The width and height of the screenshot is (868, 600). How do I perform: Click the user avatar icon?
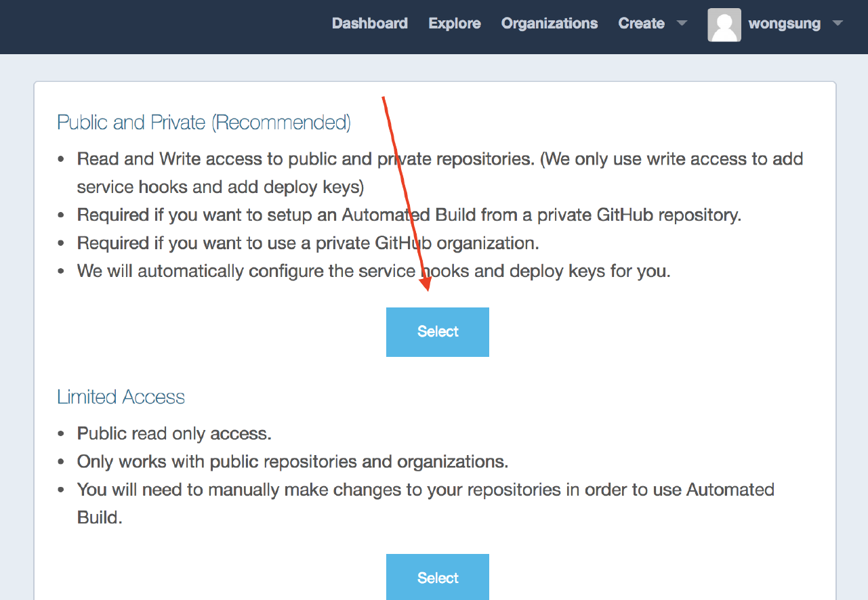tap(724, 25)
